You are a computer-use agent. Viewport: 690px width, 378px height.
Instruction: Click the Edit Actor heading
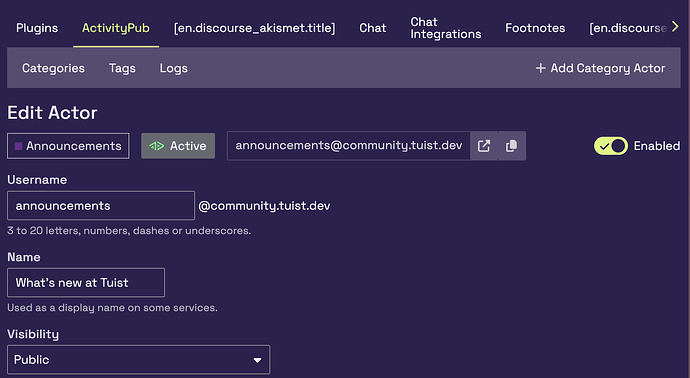pyautogui.click(x=52, y=113)
